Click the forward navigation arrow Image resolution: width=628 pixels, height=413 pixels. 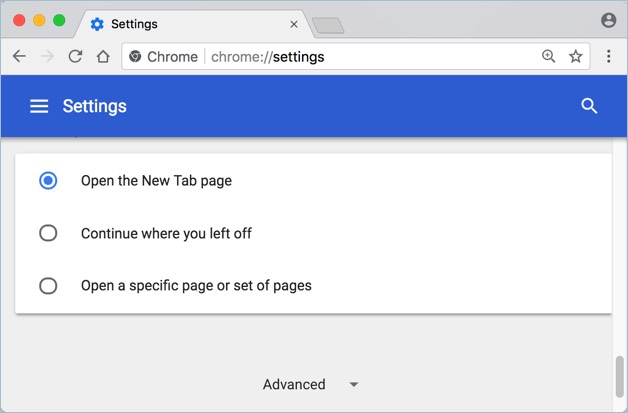click(x=47, y=57)
